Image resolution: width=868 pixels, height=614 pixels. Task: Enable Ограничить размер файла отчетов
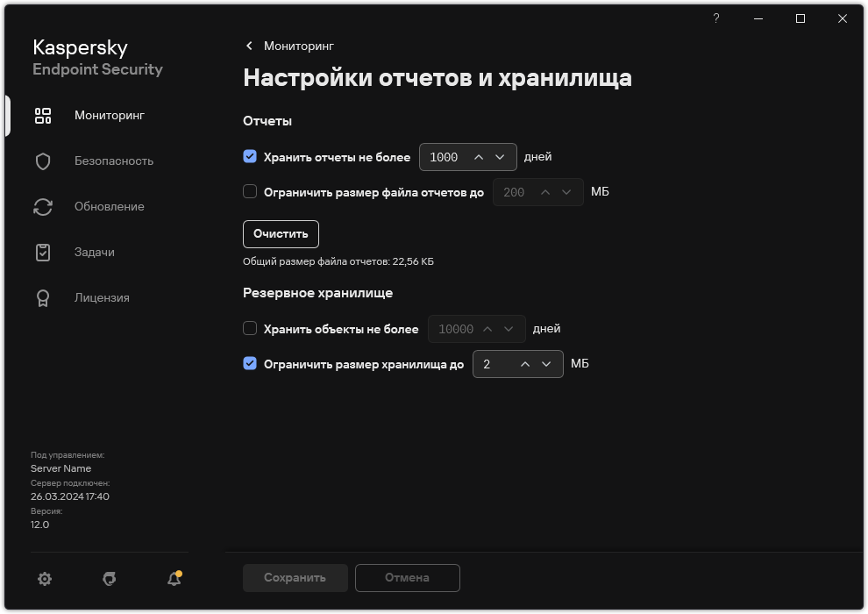click(250, 192)
